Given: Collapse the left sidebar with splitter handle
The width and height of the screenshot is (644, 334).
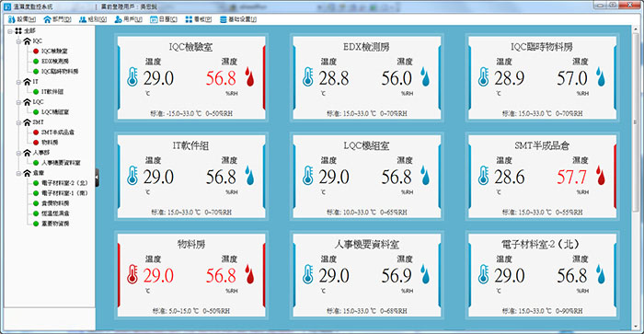Looking at the screenshot, I should pyautogui.click(x=97, y=178).
